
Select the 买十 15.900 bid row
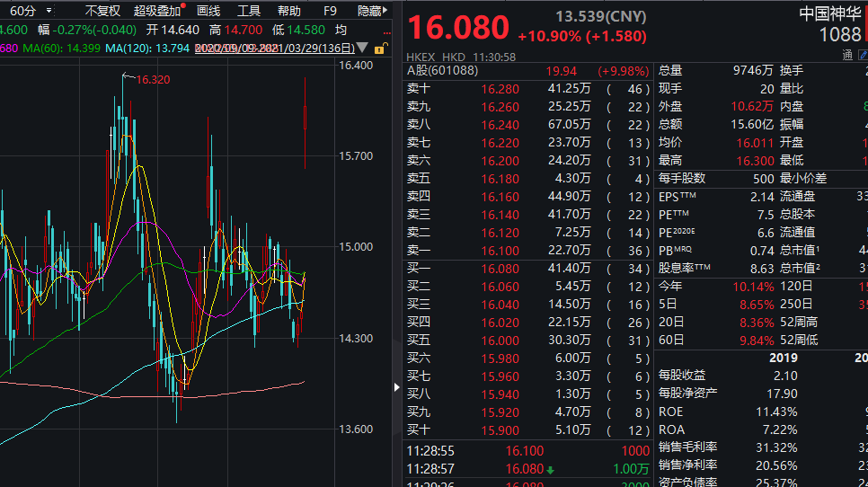(528, 430)
